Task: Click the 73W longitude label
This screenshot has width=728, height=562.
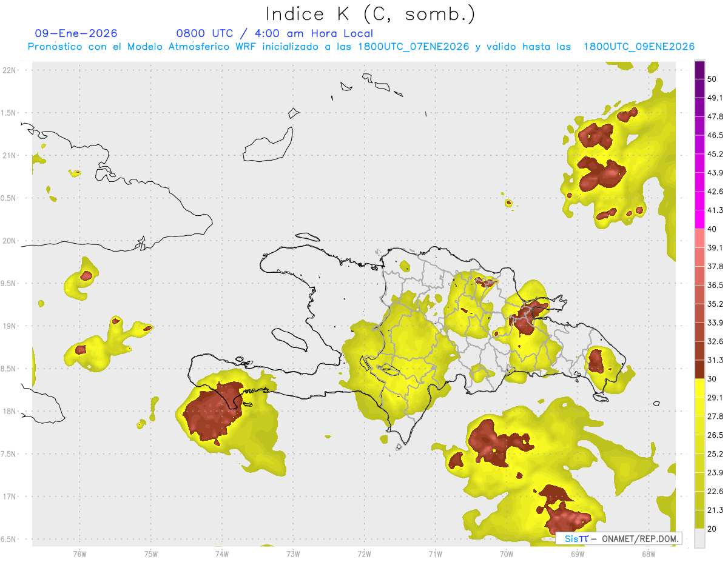Action: [293, 554]
